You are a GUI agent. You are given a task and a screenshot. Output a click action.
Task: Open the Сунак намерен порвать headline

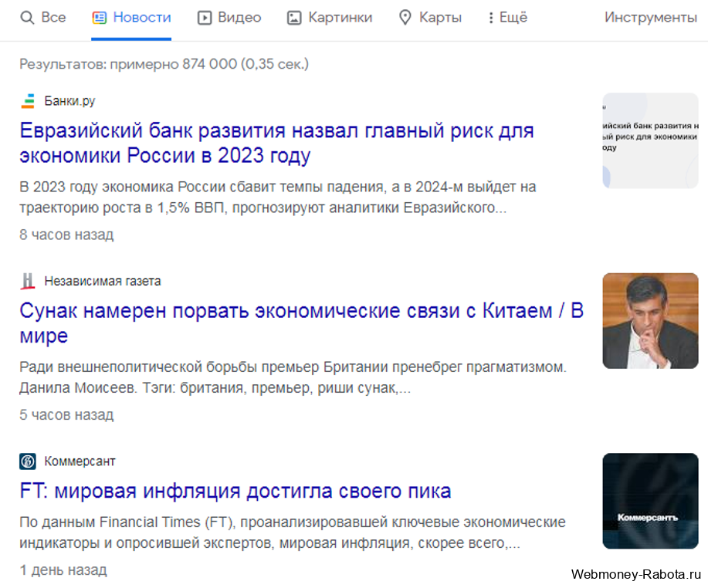click(x=302, y=323)
